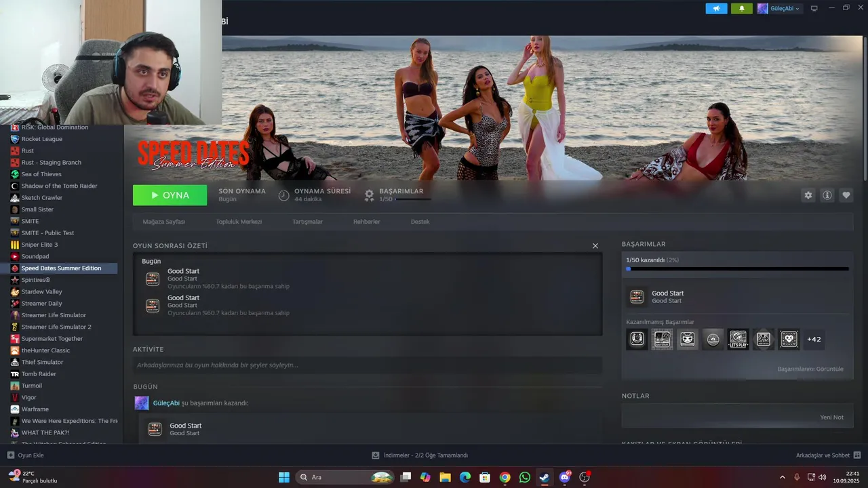Open the green notifications bell
The height and width of the screenshot is (488, 868).
tap(742, 9)
